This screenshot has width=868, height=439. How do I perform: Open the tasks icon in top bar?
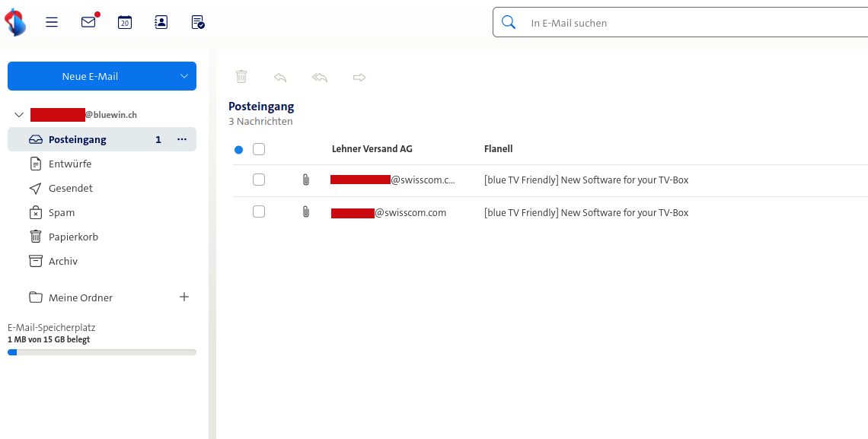(x=197, y=22)
